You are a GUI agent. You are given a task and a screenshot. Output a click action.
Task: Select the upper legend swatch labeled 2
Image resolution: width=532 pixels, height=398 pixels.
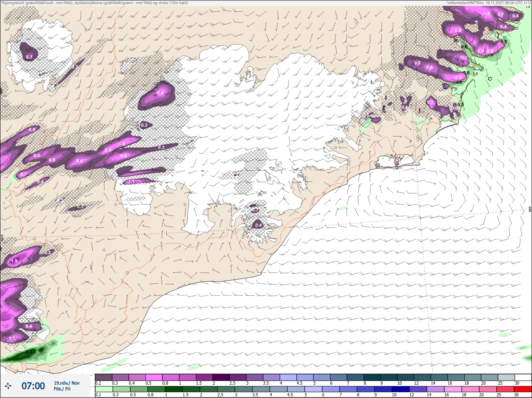click(222, 377)
